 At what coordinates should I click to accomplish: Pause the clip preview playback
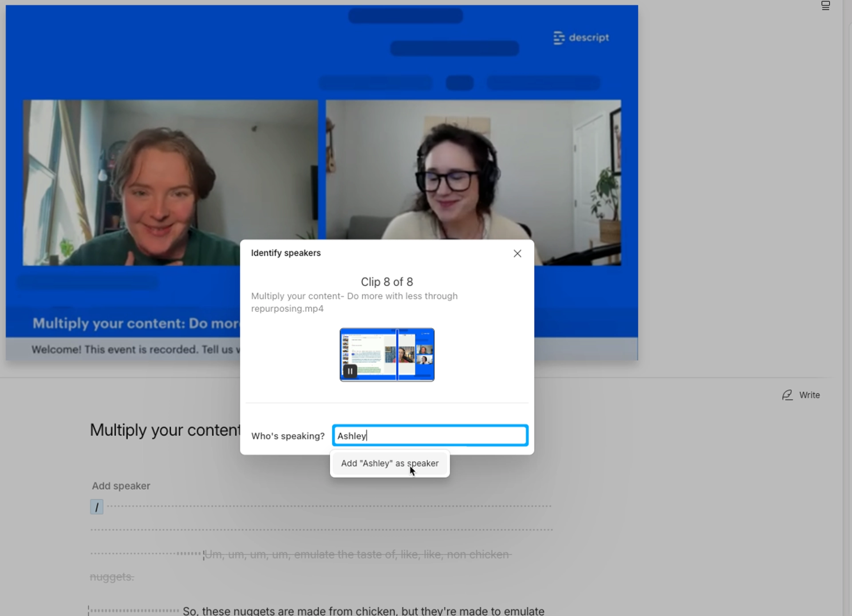(x=350, y=371)
